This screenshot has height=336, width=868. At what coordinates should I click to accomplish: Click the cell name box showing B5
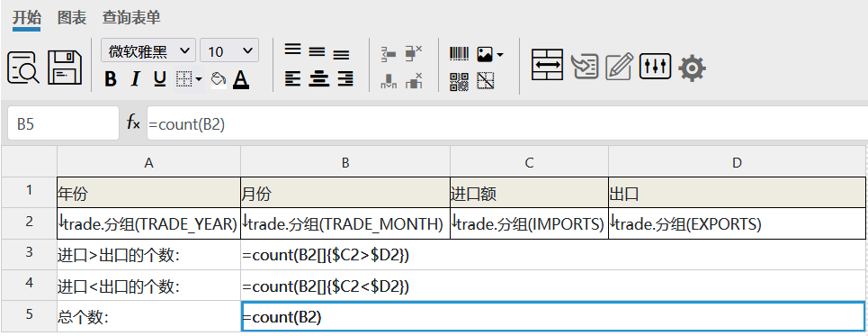[x=63, y=123]
